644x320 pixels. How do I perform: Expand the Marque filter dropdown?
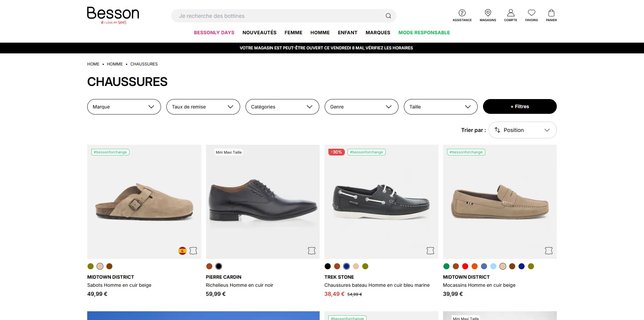(124, 107)
